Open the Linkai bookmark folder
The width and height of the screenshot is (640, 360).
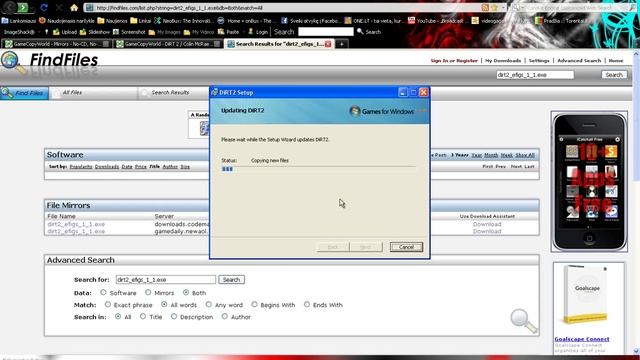pos(140,20)
